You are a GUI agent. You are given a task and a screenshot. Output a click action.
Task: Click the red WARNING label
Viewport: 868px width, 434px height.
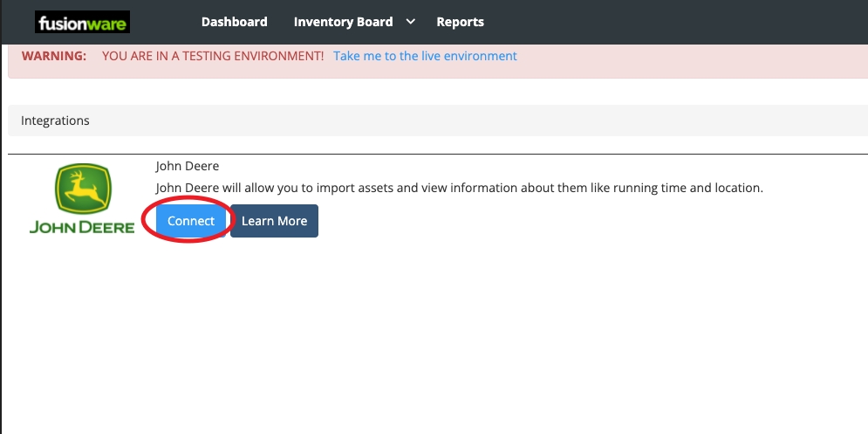point(54,56)
